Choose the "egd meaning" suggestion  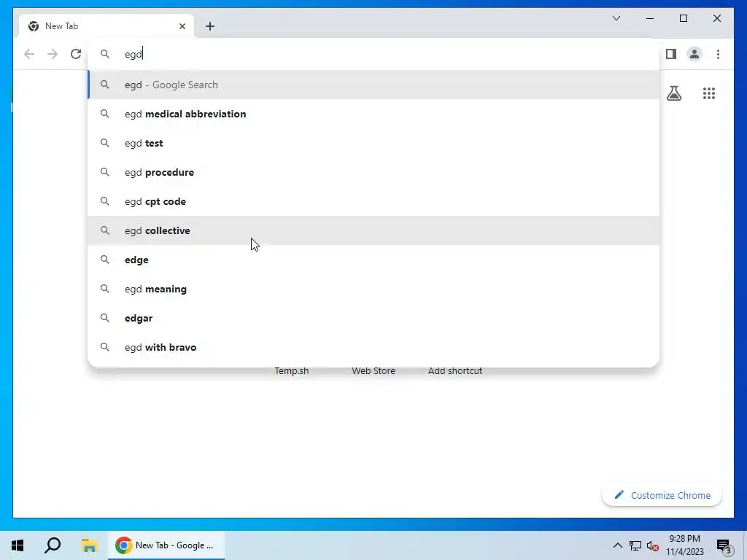coord(373,289)
